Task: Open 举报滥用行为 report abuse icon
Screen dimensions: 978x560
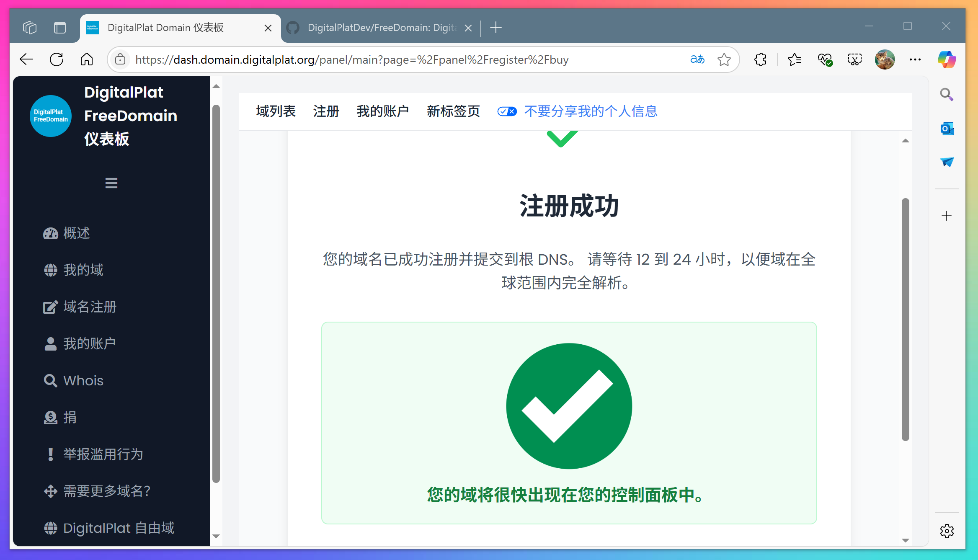Action: [50, 454]
